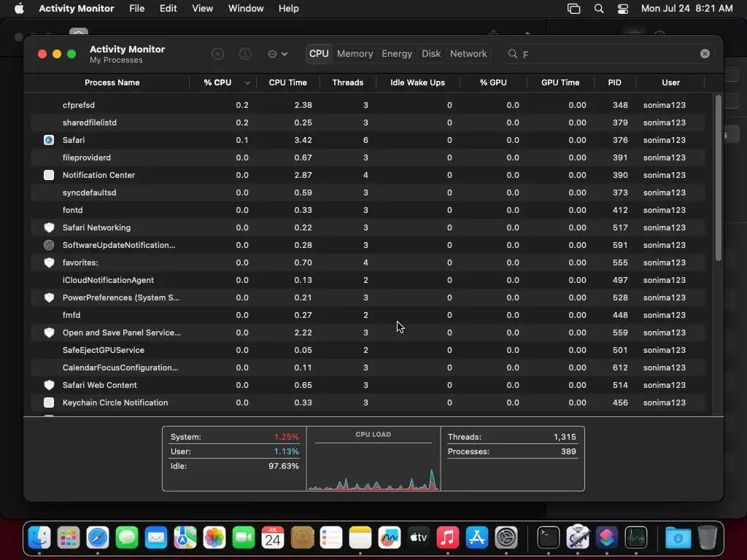
Task: Click the Safari compass icon in process list
Action: 49,140
